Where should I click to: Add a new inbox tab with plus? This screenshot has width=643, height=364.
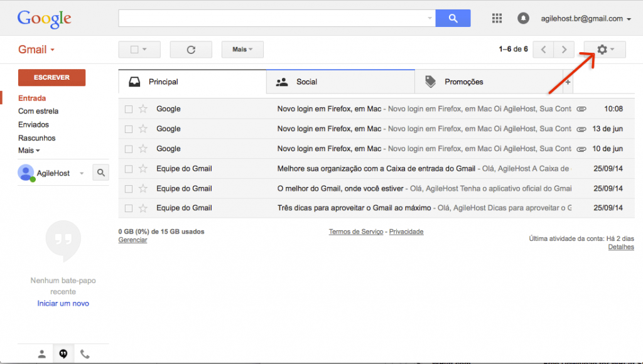(568, 82)
